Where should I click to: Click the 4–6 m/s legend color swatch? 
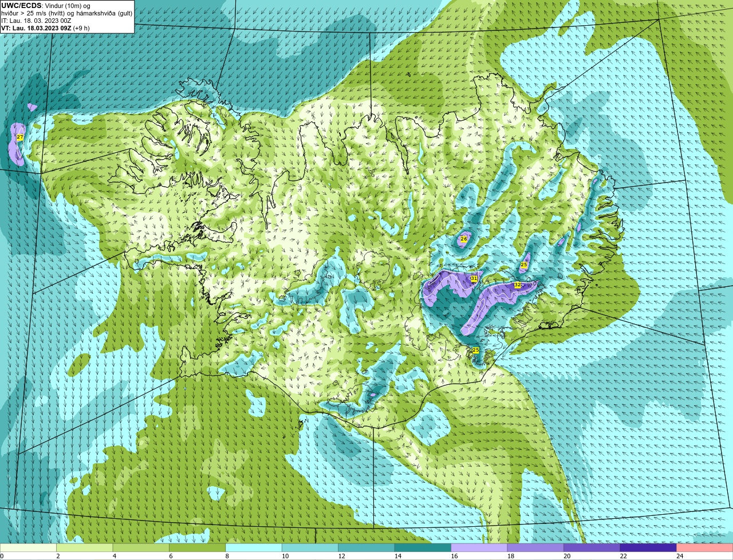point(141,548)
